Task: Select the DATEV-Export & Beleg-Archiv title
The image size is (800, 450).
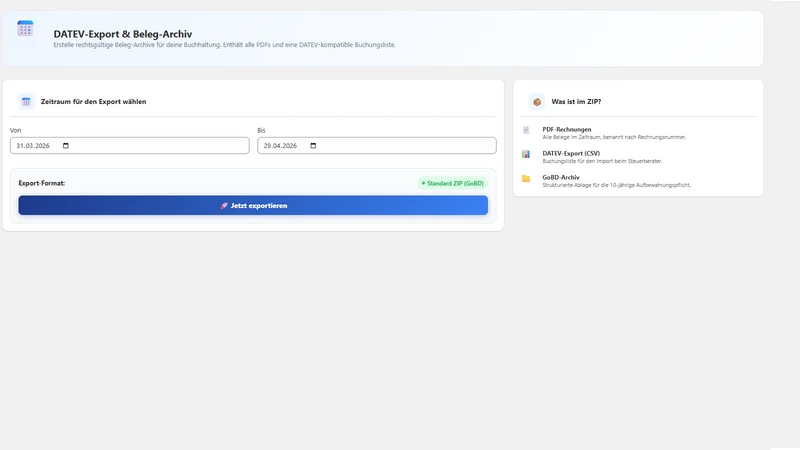Action: 123,34
